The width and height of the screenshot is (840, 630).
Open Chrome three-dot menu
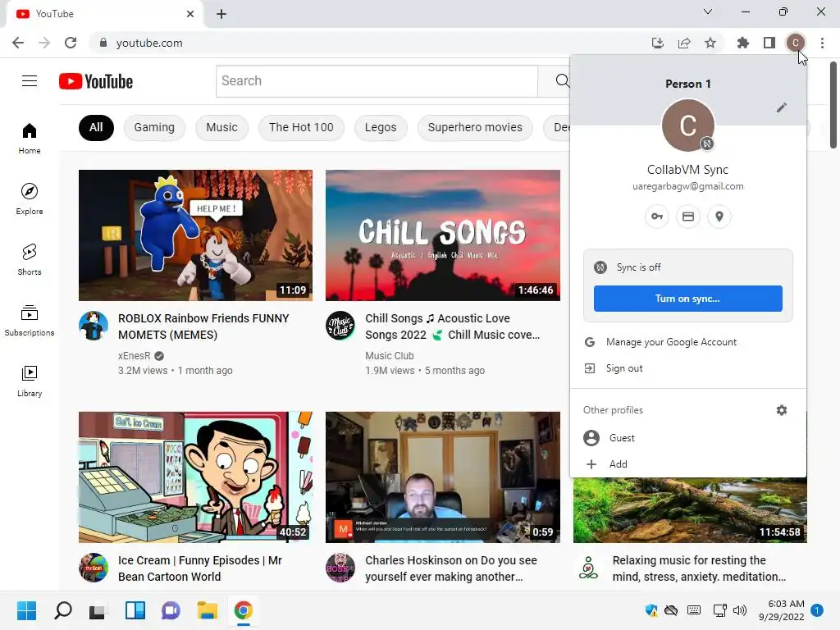pos(822,43)
